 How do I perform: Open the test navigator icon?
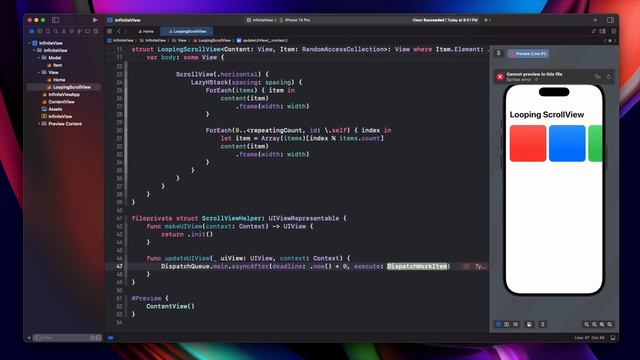tap(71, 31)
